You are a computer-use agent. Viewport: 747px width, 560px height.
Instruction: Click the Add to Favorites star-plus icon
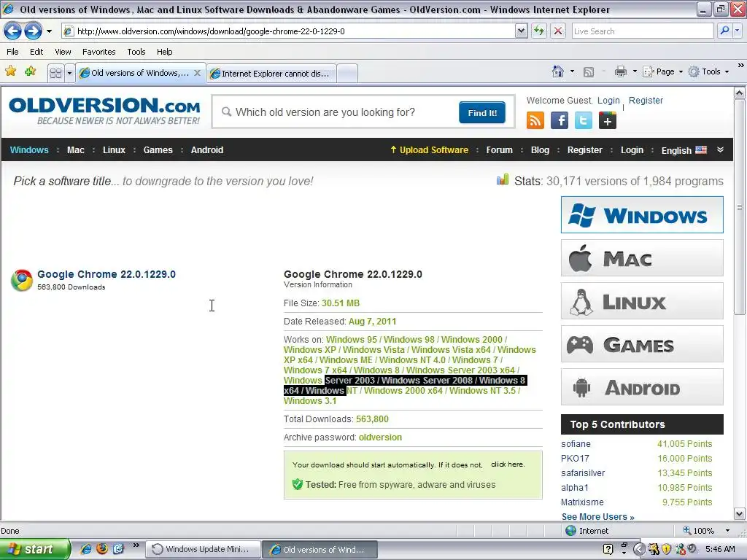(30, 72)
